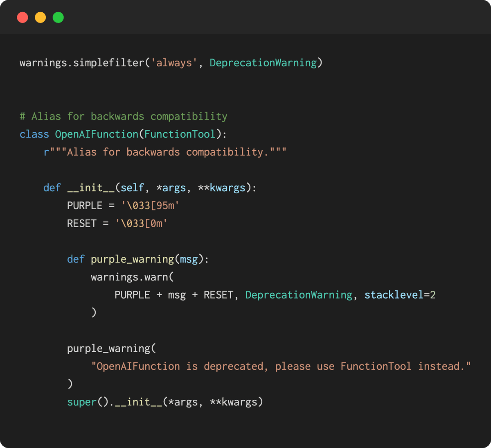Click FunctionTool base class in class declaration
The height and width of the screenshot is (448, 491).
[180, 134]
